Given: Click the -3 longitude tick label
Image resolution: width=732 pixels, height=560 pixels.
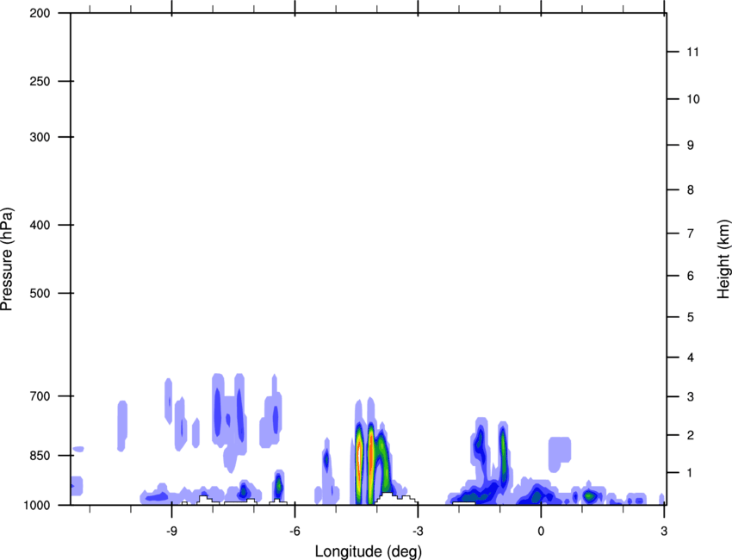Looking at the screenshot, I should 418,532.
